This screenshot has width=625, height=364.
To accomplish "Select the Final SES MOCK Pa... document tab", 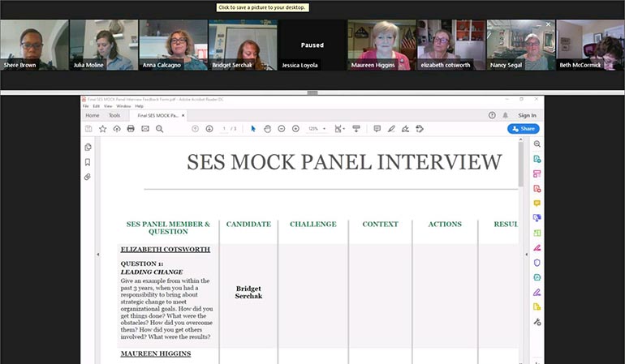I will [157, 115].
